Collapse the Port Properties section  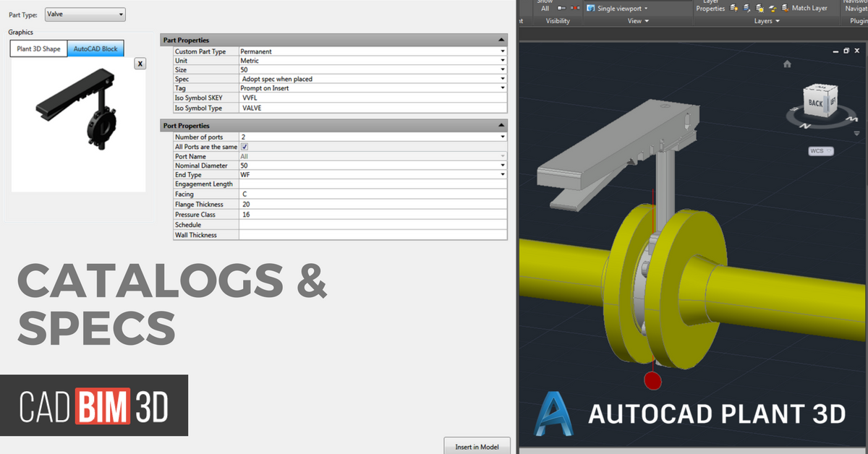click(x=501, y=126)
